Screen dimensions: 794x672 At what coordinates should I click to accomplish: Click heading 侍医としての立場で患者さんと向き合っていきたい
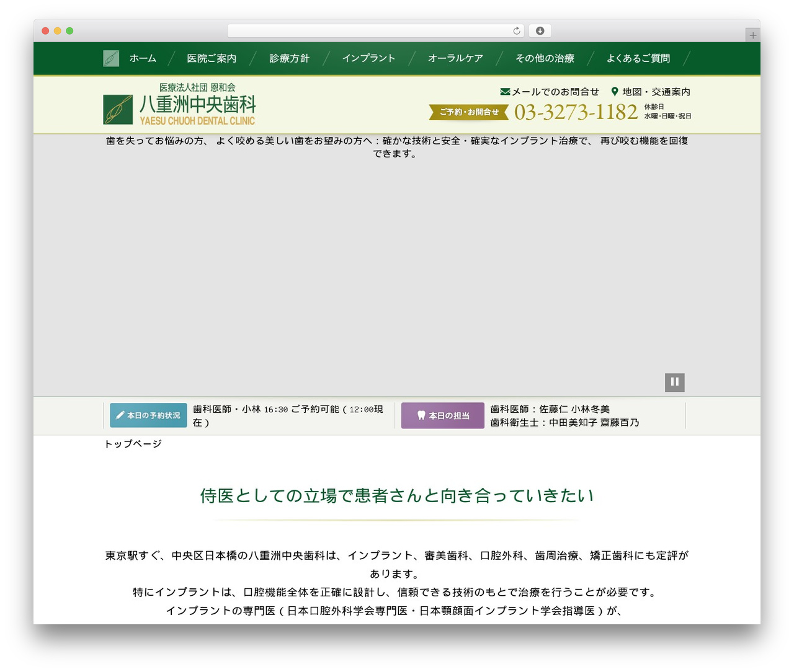click(397, 496)
